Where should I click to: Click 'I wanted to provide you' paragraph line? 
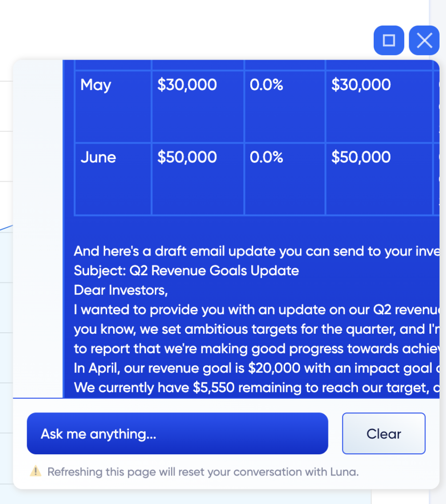pos(257,310)
